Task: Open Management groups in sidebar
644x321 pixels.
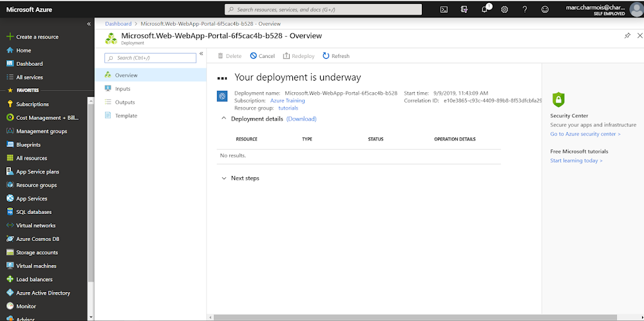Action: 37,131
